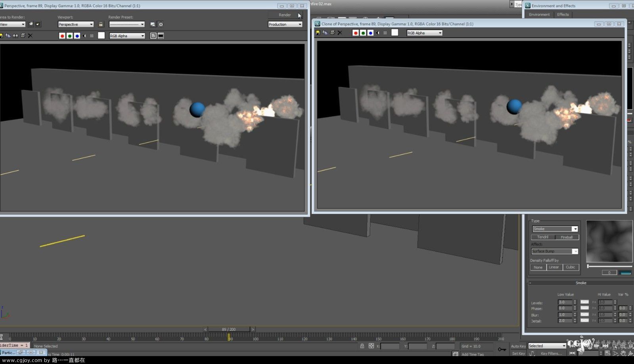Toggle UI icon with black bar in Perspective window
634x364 pixels.
click(161, 36)
